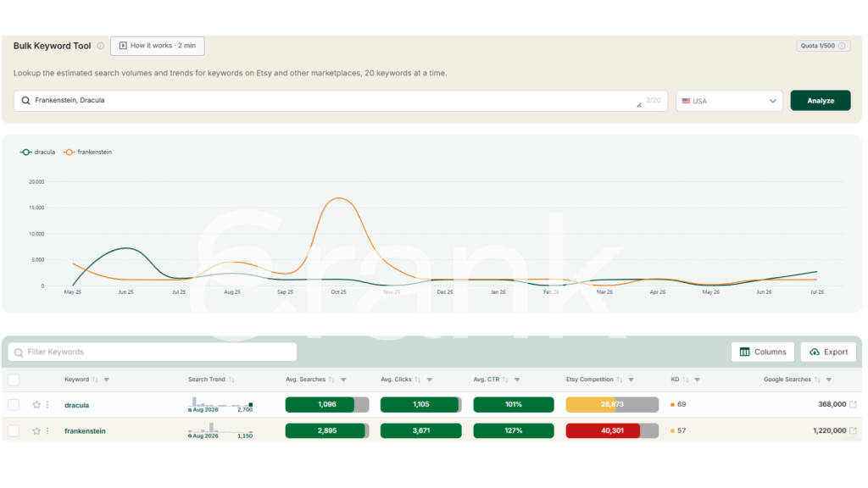Open dracula Google Searches external link icon
Image resolution: width=868 pixels, height=488 pixels.
point(853,404)
